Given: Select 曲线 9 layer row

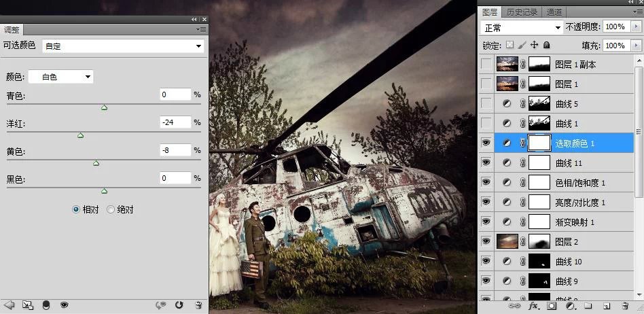Looking at the screenshot, I should 556,281.
